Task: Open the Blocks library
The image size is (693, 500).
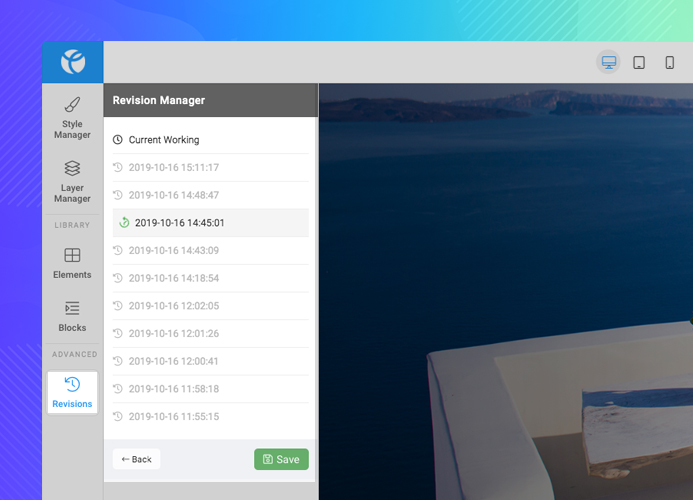Action: [x=72, y=316]
